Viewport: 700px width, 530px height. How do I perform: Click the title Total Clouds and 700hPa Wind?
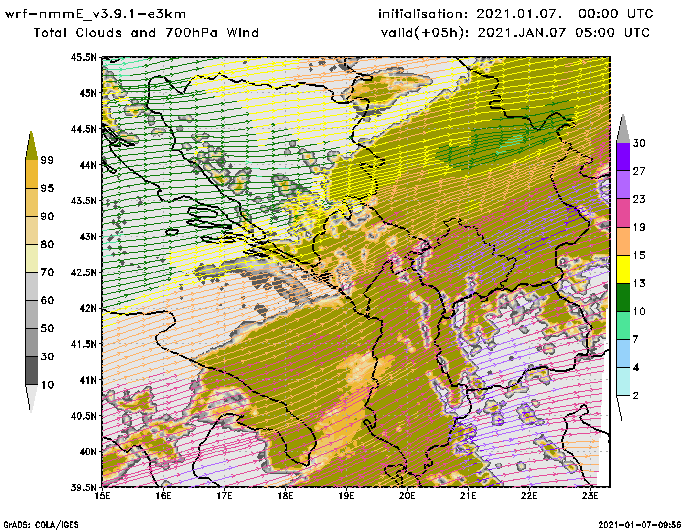click(x=146, y=33)
